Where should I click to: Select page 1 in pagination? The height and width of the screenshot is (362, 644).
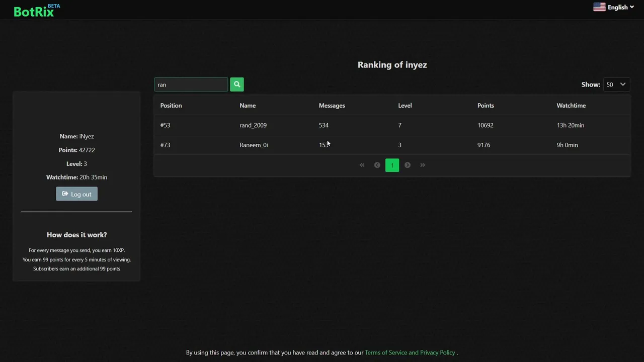pyautogui.click(x=392, y=165)
